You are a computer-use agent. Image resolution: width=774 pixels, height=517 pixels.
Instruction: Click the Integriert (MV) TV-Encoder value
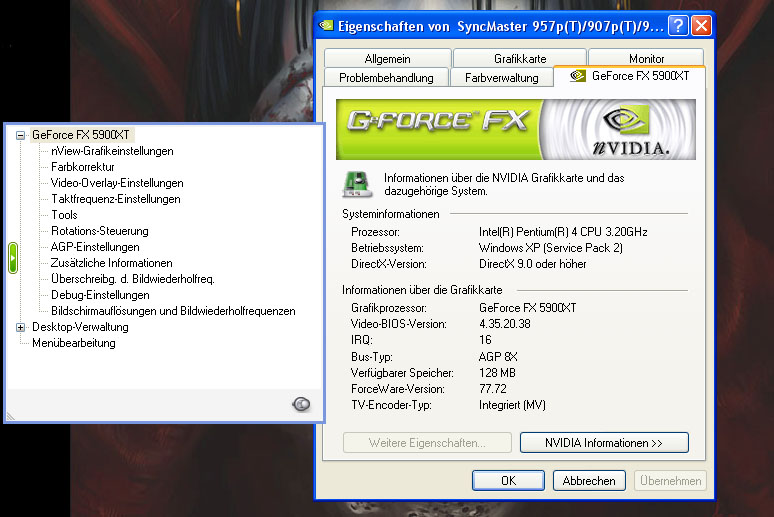512,405
